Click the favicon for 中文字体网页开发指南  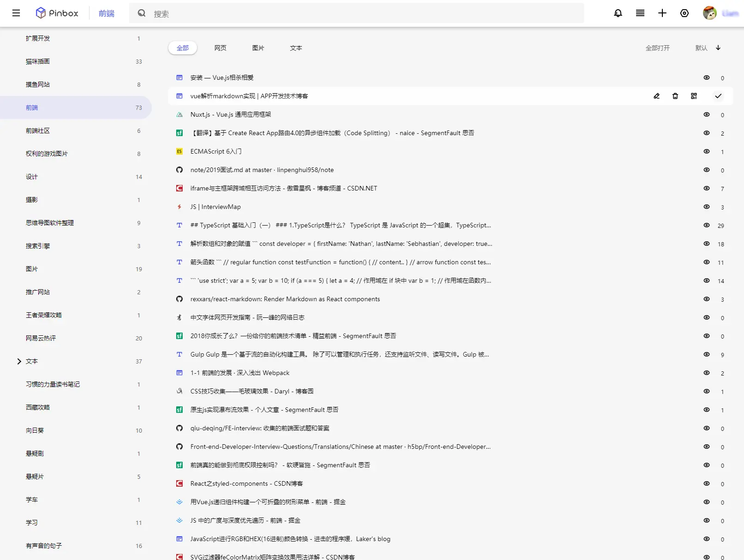pyautogui.click(x=179, y=317)
